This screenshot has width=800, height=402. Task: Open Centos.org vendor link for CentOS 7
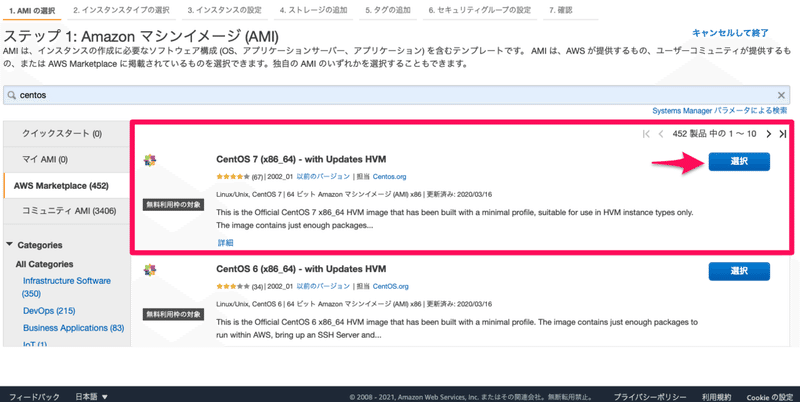tap(389, 177)
